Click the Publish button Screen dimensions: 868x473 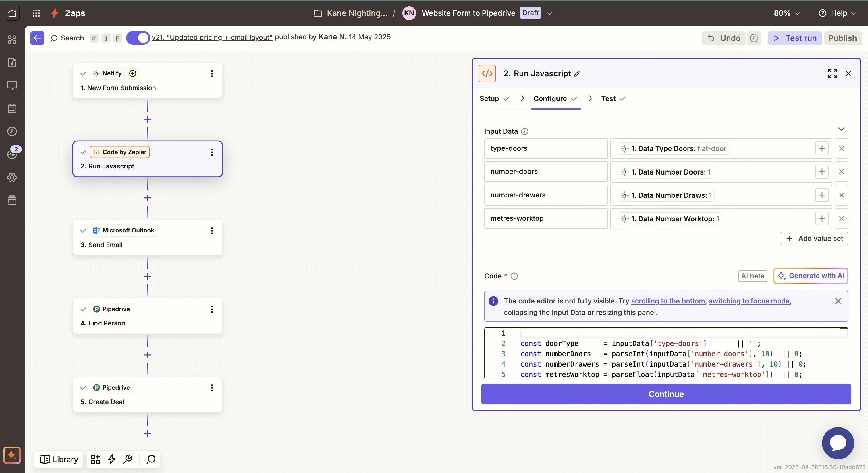[x=842, y=38]
